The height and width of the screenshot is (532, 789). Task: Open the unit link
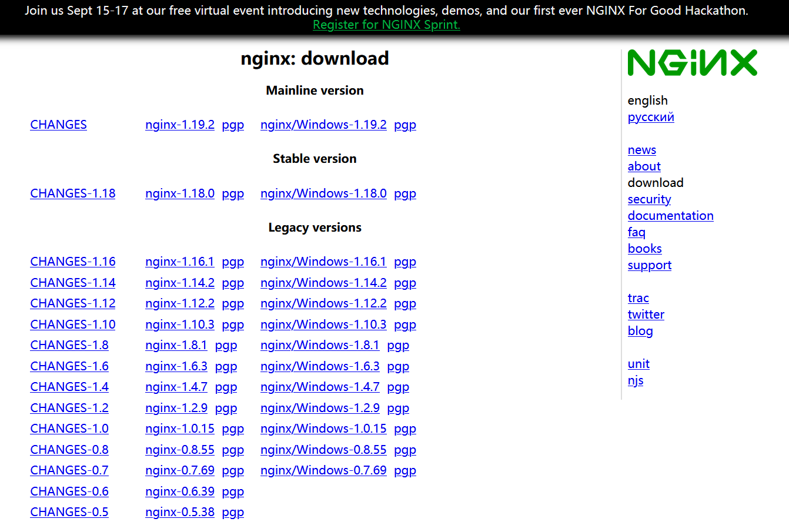pos(638,364)
